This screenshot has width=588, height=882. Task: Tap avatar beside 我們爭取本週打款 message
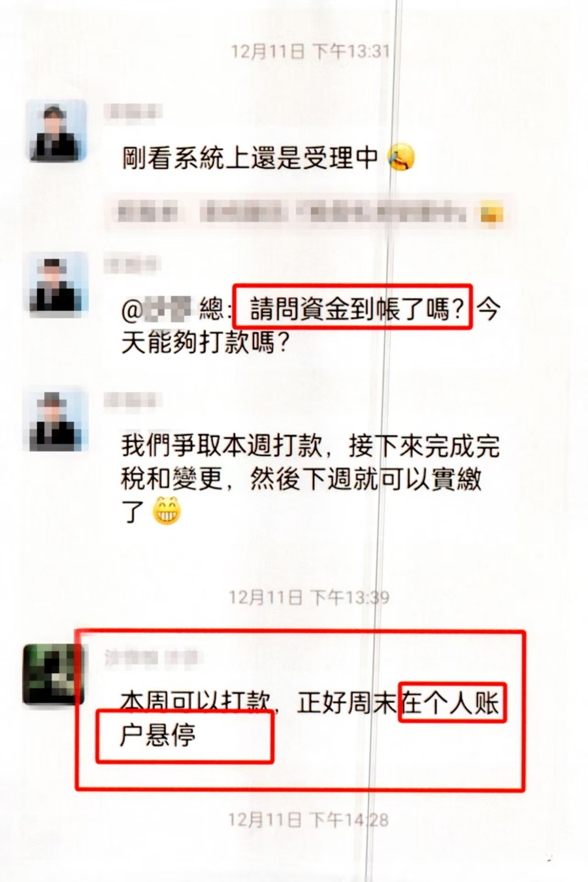click(57, 420)
